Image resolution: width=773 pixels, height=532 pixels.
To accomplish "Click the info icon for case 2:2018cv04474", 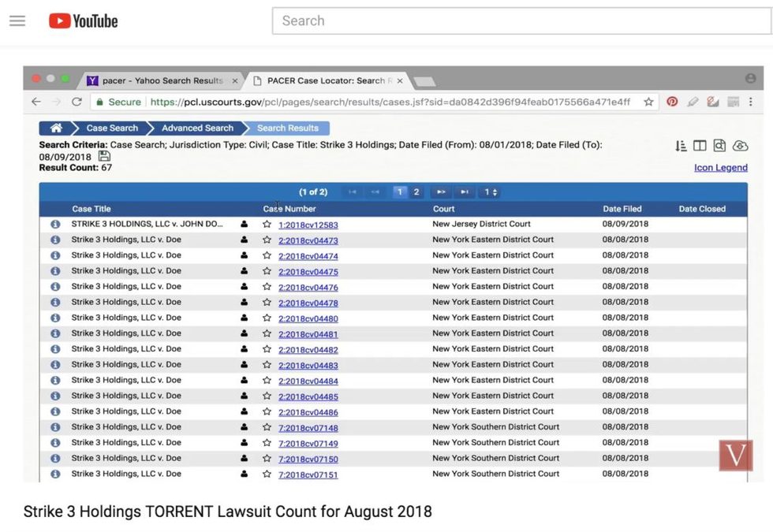I will point(56,255).
